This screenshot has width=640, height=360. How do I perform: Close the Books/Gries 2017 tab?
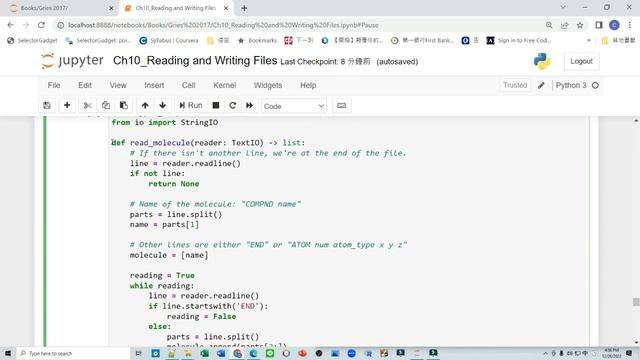point(111,8)
